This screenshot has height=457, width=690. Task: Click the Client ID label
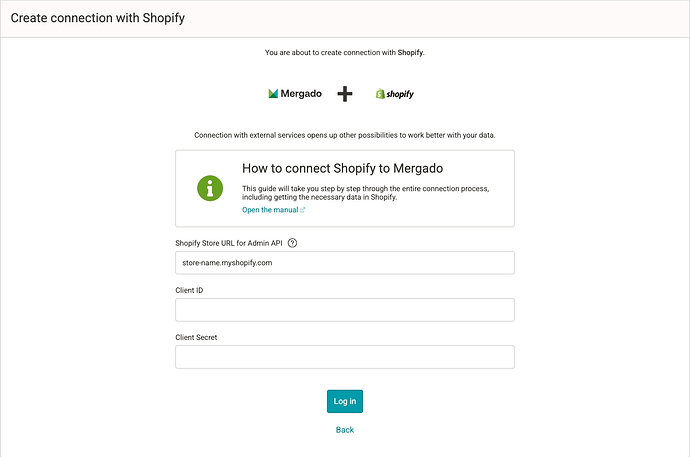click(189, 290)
